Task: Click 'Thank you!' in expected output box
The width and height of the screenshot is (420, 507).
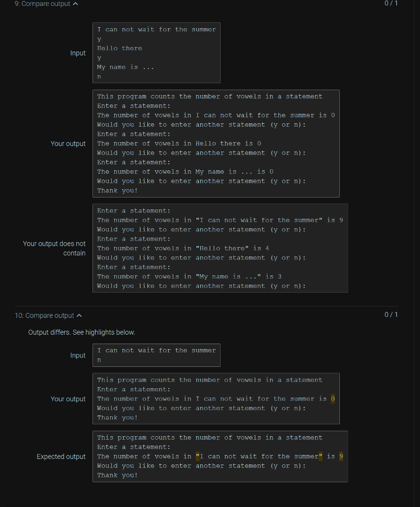Action: pyautogui.click(x=117, y=475)
